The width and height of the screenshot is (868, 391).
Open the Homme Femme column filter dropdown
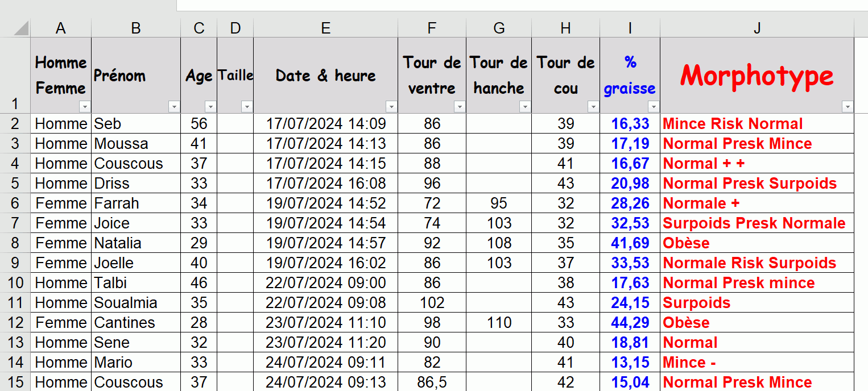[x=85, y=106]
